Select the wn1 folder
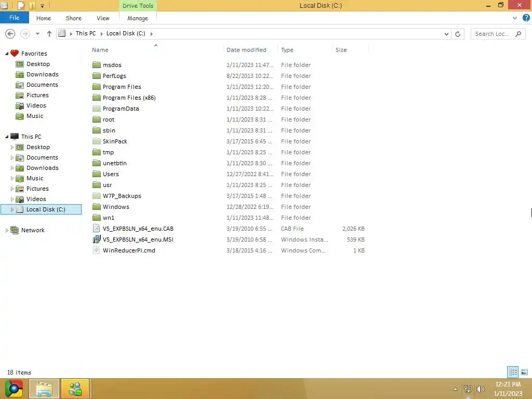 108,218
